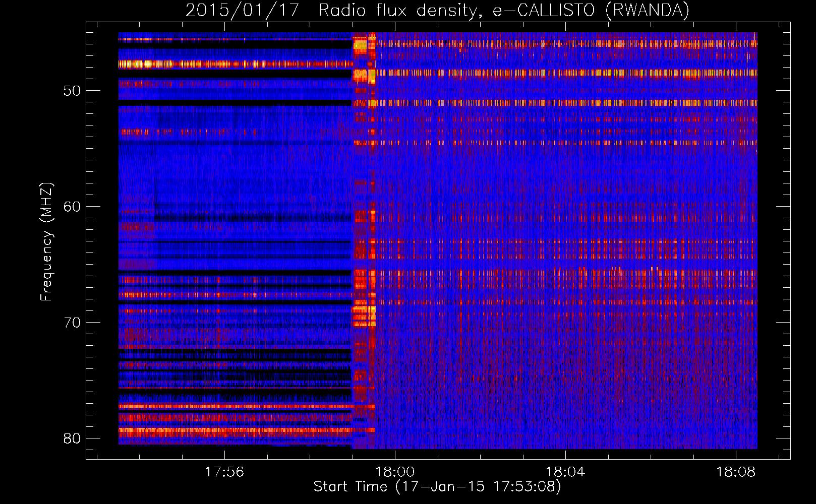
Task: Click the 18:04 time axis label
Action: (565, 472)
